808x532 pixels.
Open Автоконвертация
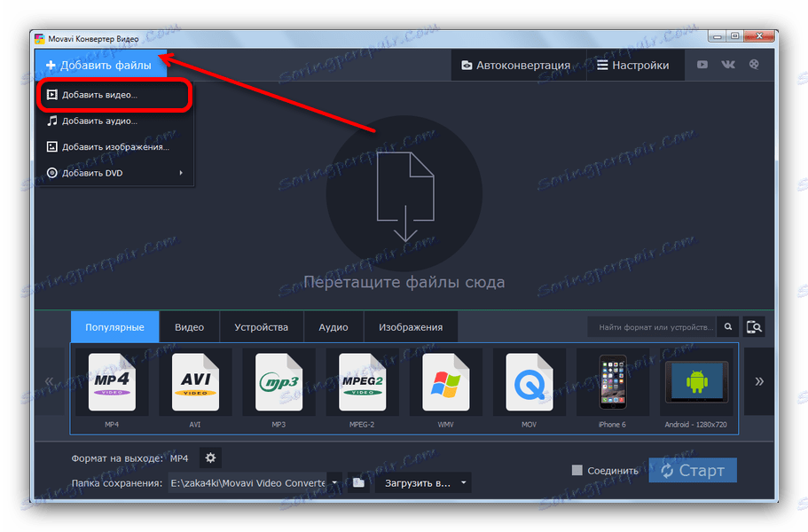(517, 66)
